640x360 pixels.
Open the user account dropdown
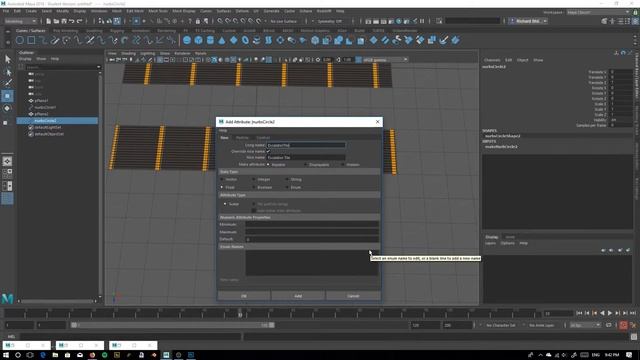[x=528, y=21]
